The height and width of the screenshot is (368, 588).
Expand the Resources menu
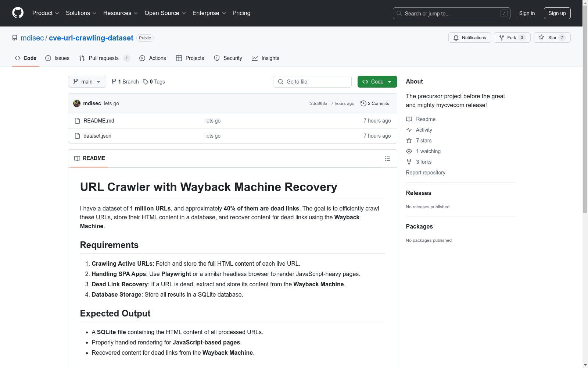(121, 13)
